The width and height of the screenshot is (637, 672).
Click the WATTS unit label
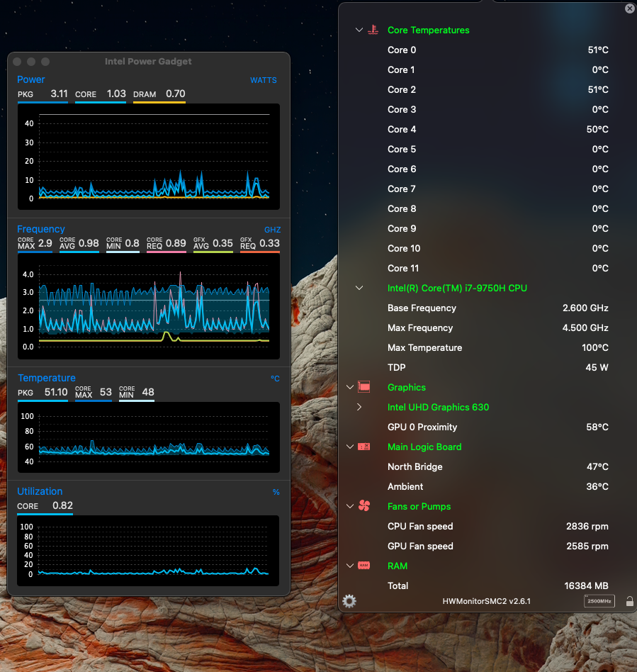[x=264, y=80]
